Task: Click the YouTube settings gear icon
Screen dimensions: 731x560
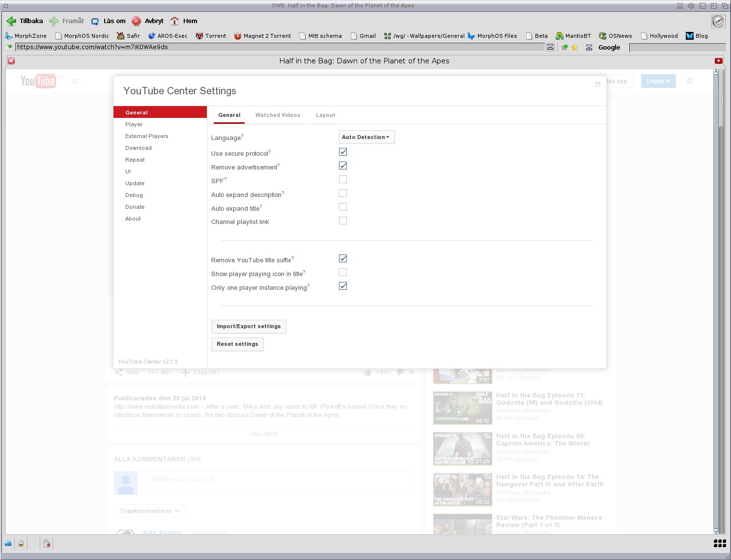Action: pyautogui.click(x=690, y=81)
